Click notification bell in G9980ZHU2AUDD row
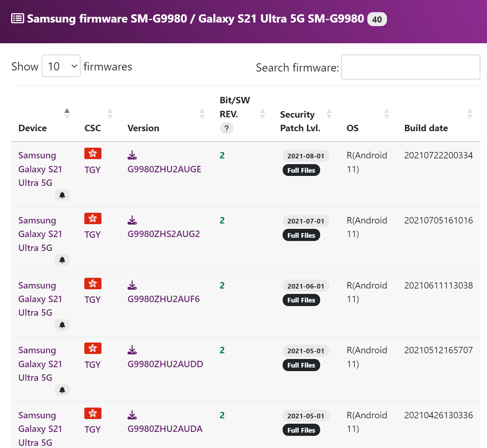Viewport: 487px width, 448px height. click(x=62, y=390)
